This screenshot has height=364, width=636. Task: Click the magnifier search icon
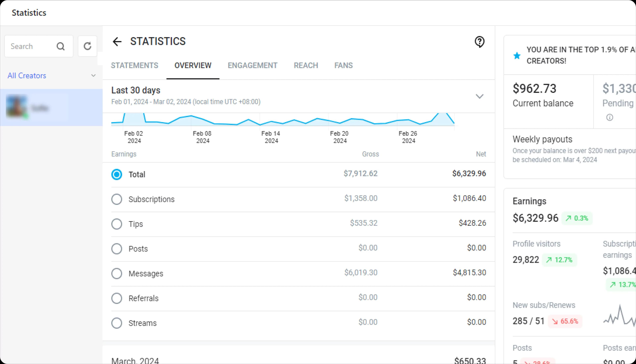[60, 46]
